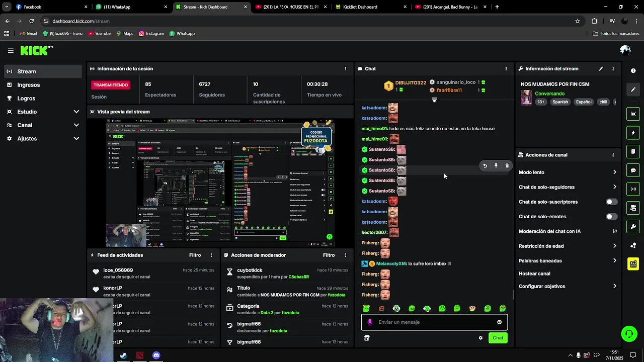Screen dimensions: 644x362
Task: Click the broadcast signal icon in right sidebar
Action: (633, 189)
